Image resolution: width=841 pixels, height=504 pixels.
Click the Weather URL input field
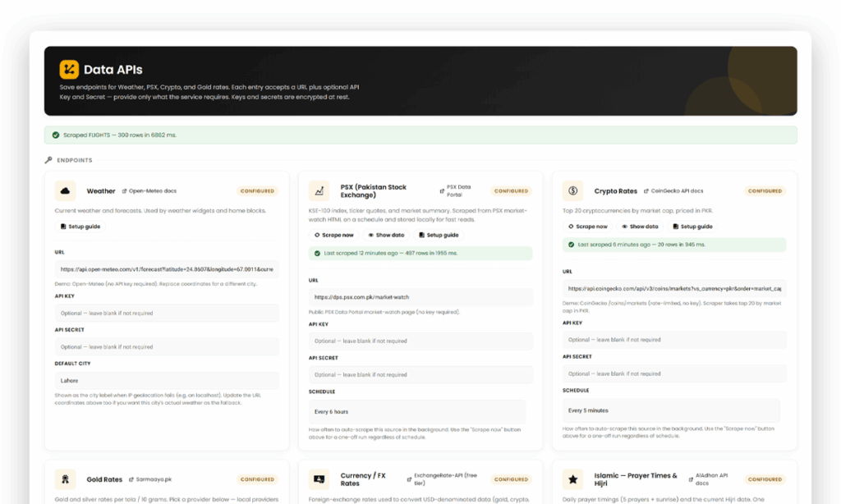point(167,269)
